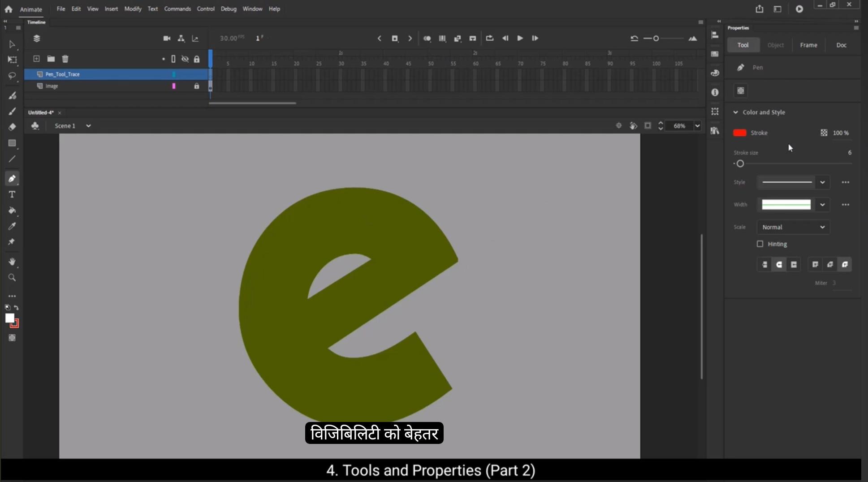Switch to the Doc properties tab
This screenshot has width=868, height=482.
(x=842, y=45)
